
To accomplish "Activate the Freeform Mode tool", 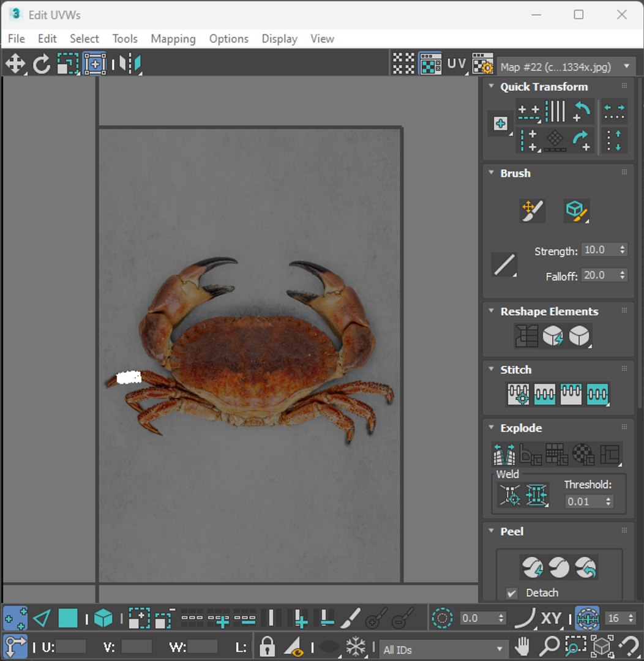I will click(95, 64).
